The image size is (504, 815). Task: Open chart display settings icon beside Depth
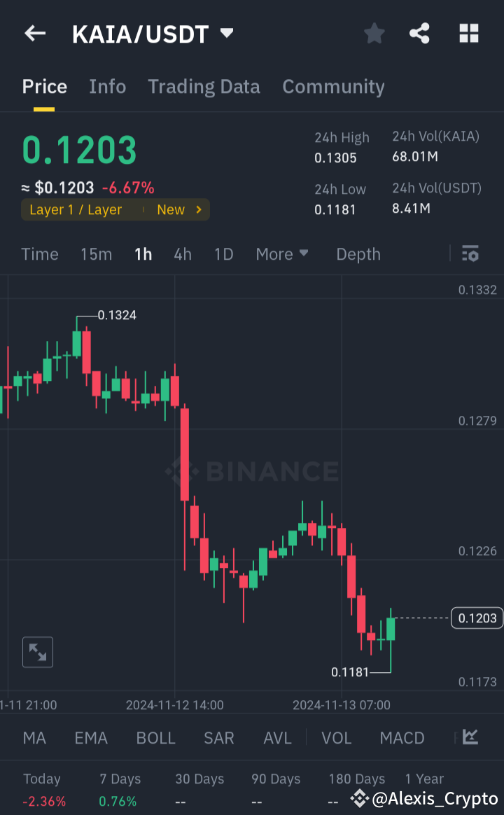(470, 254)
